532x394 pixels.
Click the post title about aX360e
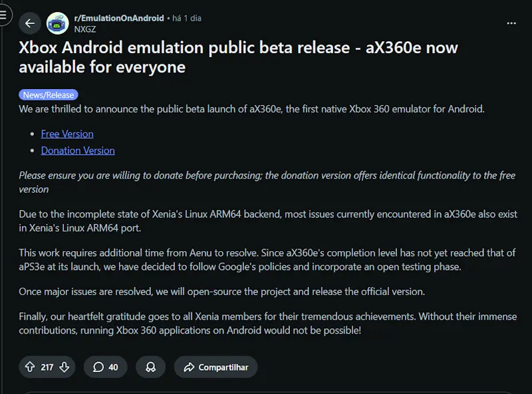pyautogui.click(x=238, y=57)
